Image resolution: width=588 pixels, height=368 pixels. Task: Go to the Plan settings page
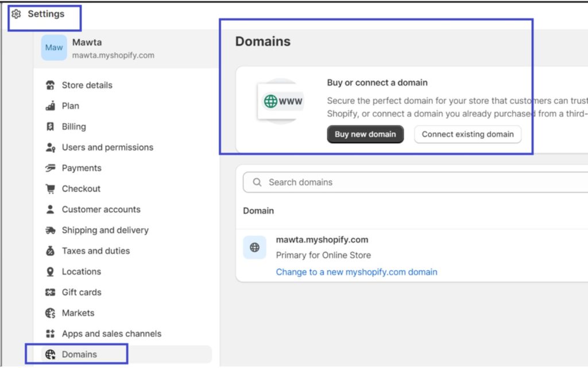coord(71,106)
